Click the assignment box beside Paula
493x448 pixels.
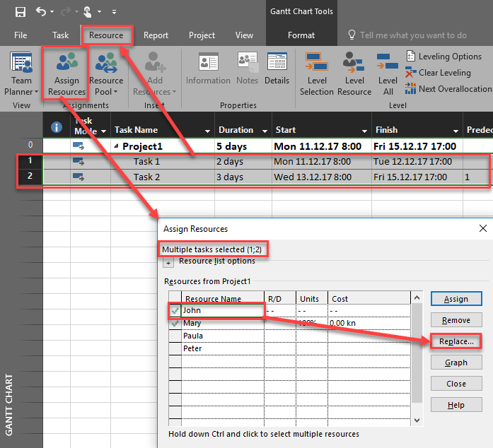(x=174, y=336)
